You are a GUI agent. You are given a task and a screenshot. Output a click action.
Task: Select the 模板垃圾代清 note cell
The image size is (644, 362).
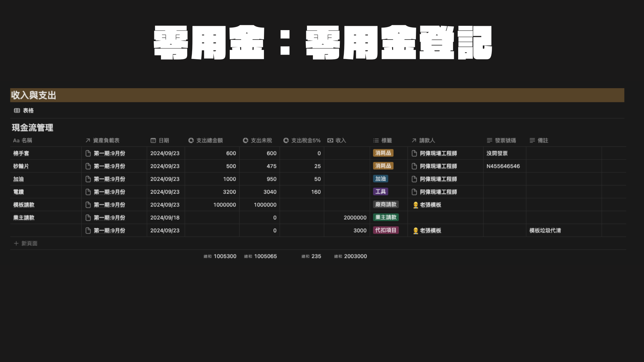545,231
